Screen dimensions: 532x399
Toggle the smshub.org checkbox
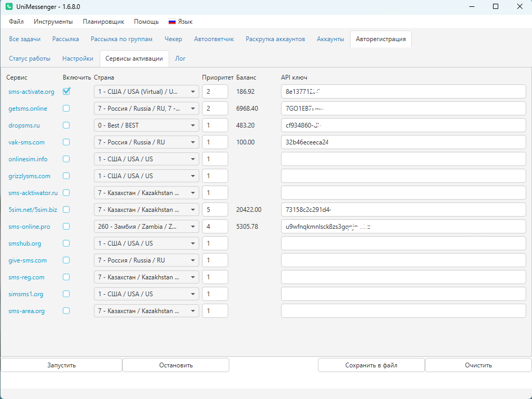[66, 244]
